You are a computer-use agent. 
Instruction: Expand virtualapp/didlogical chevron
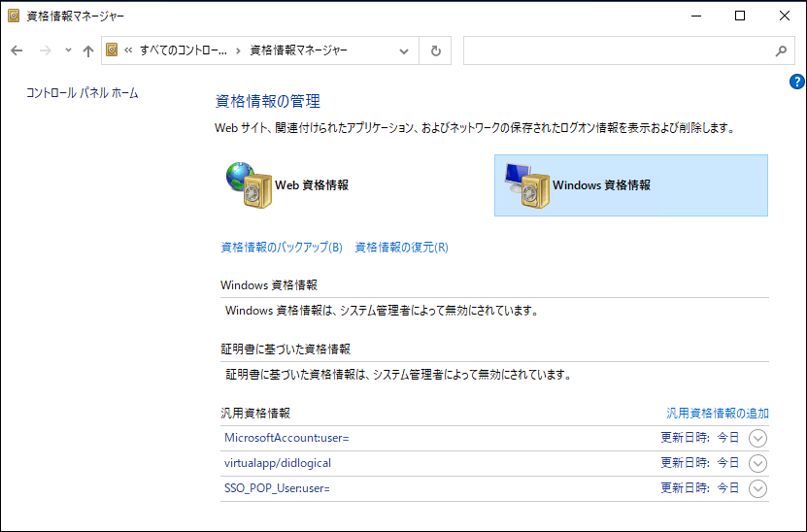pos(757,464)
